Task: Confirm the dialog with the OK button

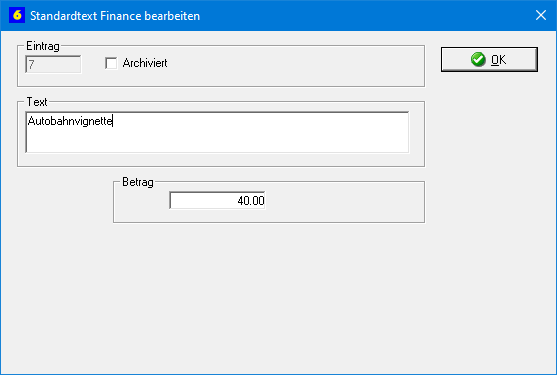Action: point(489,59)
